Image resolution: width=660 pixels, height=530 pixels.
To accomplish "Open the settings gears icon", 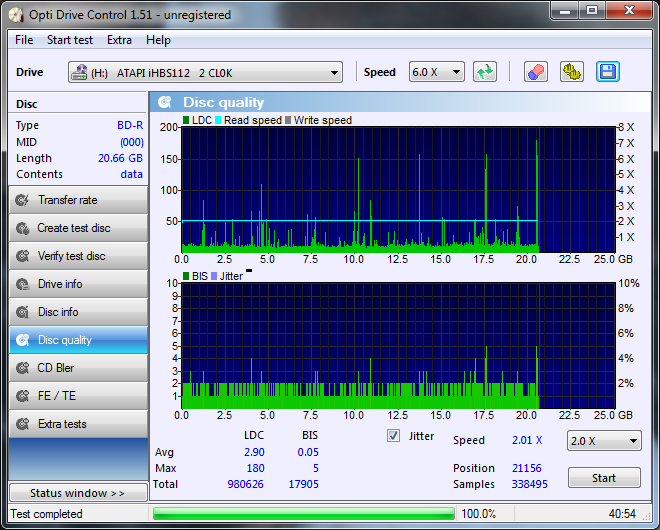I will point(571,72).
